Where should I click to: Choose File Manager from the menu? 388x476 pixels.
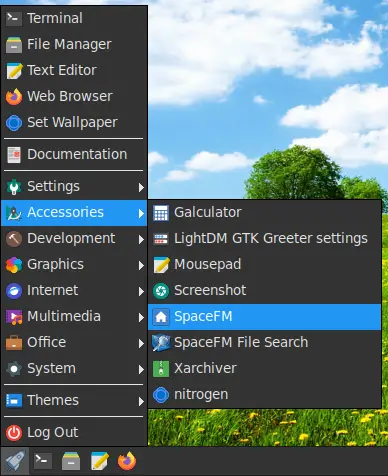coord(74,44)
